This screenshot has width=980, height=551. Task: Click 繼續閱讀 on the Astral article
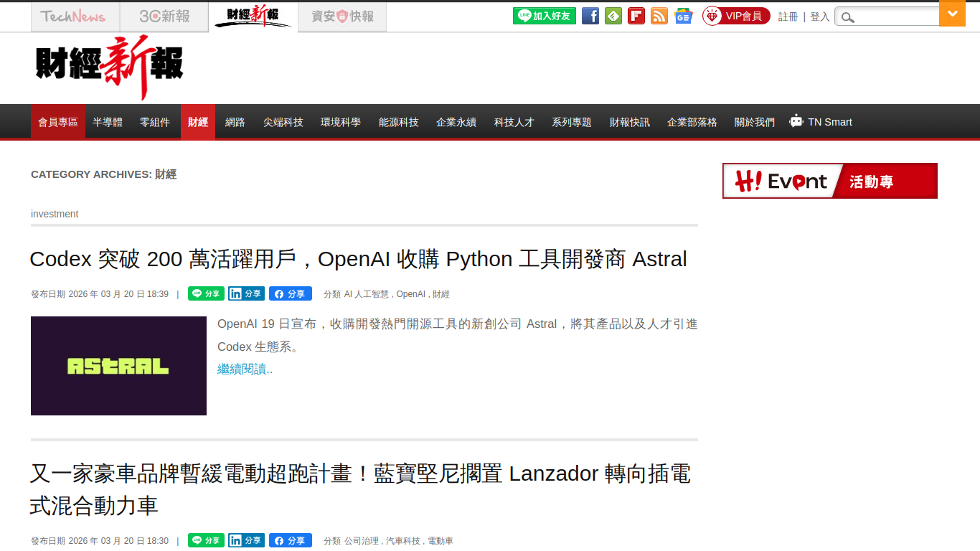pos(245,369)
